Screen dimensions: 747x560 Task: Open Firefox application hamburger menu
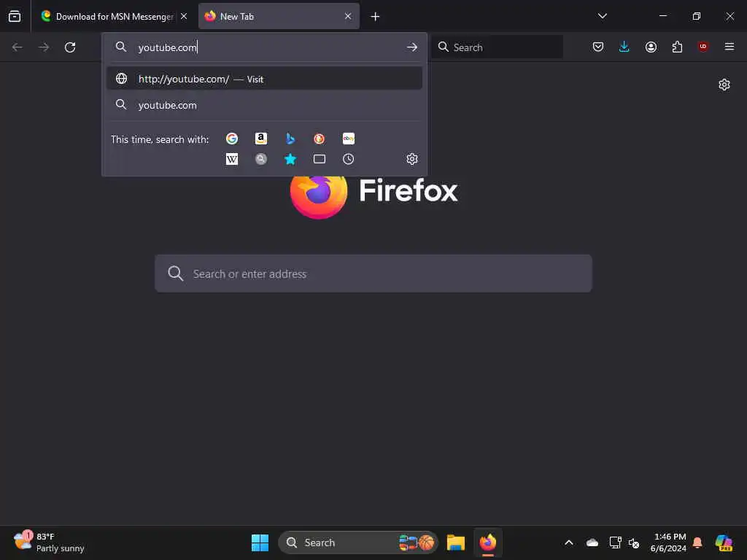coord(729,47)
